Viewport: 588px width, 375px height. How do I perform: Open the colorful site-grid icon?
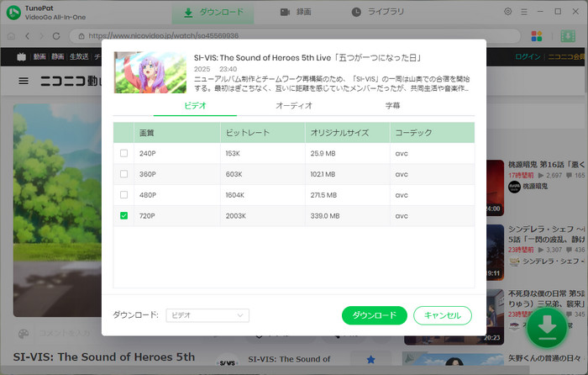pyautogui.click(x=537, y=36)
